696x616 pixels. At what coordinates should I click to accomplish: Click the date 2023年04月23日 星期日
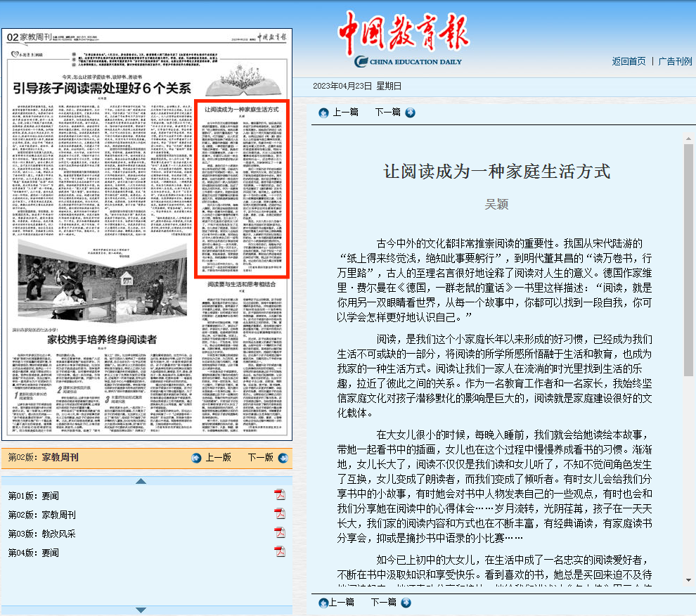(357, 86)
